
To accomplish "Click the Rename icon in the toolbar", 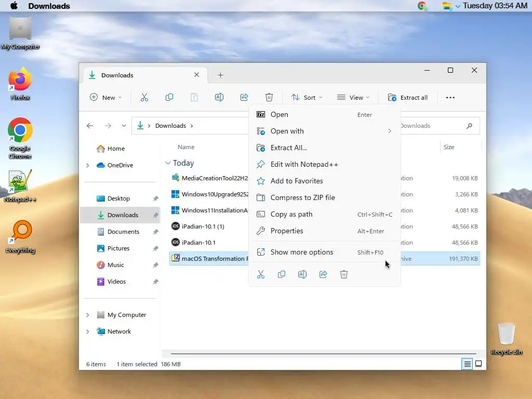I will pyautogui.click(x=219, y=97).
